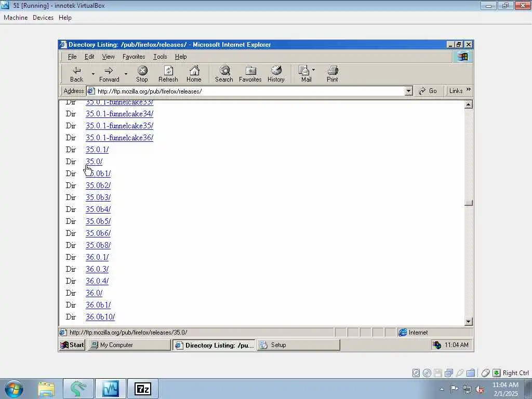Open the 36.0/ directory link
Viewport: 532px width, 399px height.
[x=94, y=293]
